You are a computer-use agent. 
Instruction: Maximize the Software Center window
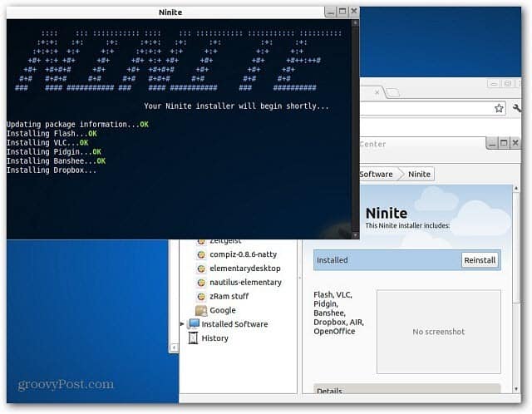(504, 143)
